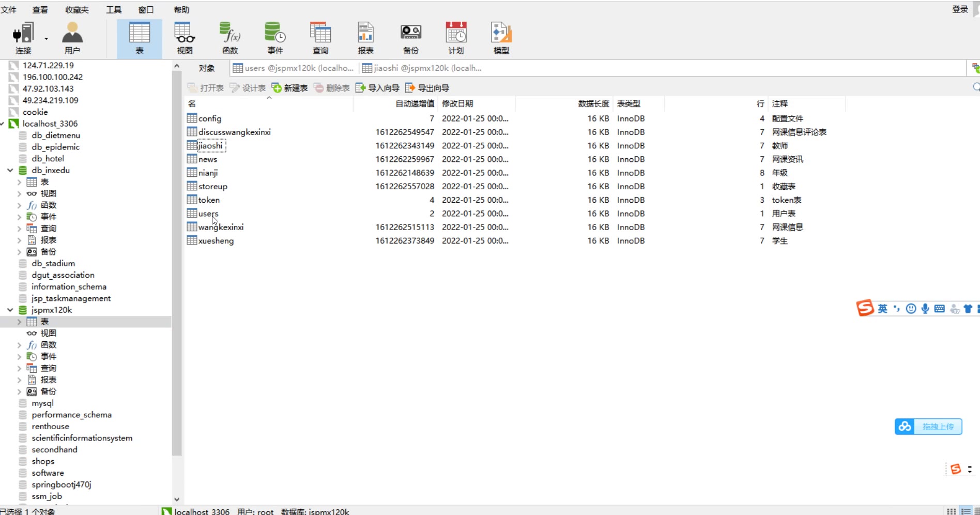Select the nianji table icon
The width and height of the screenshot is (980, 515).
click(x=192, y=172)
